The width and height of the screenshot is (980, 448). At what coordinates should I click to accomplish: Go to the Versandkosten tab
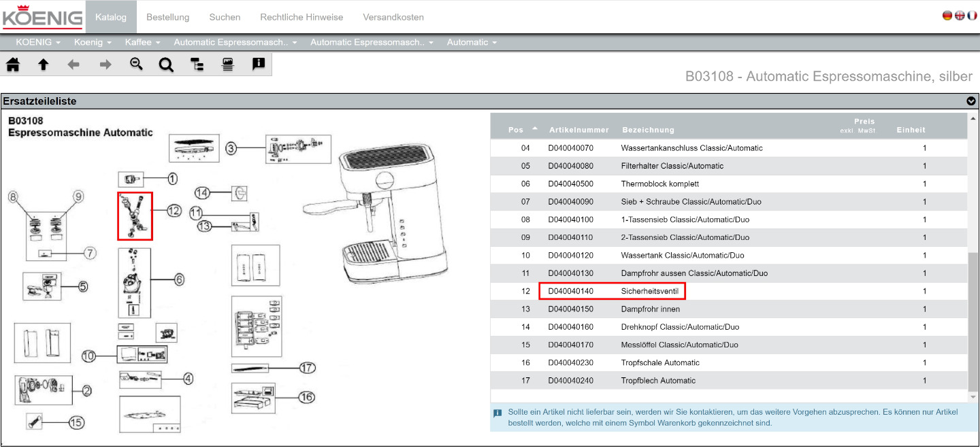[393, 17]
